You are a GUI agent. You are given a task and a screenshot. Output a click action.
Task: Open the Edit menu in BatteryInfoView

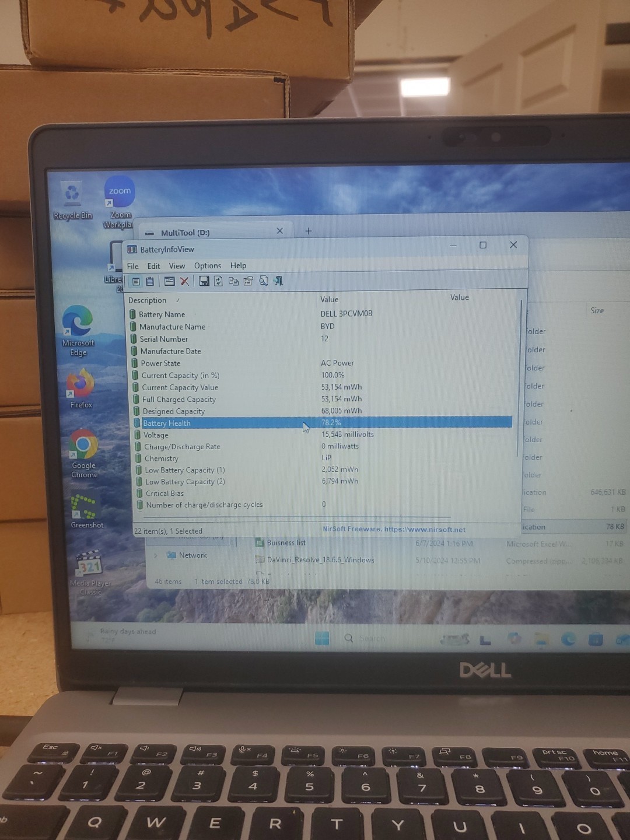click(x=153, y=266)
